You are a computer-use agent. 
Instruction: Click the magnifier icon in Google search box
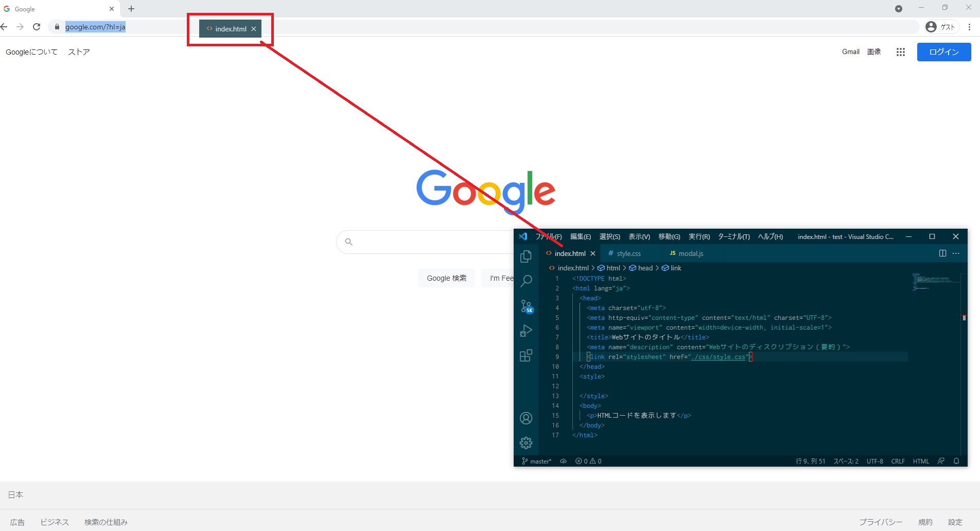click(x=348, y=242)
